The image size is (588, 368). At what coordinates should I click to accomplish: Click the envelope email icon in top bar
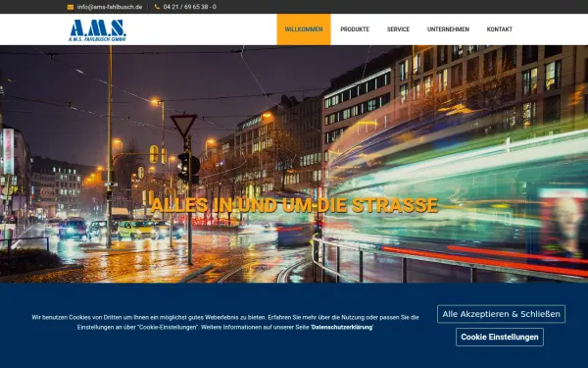(x=71, y=7)
